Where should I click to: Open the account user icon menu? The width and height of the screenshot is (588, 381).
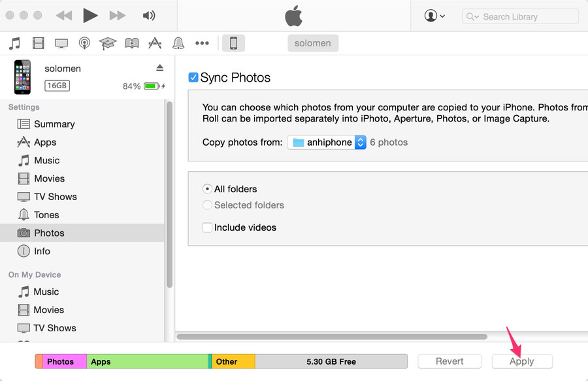click(x=434, y=16)
